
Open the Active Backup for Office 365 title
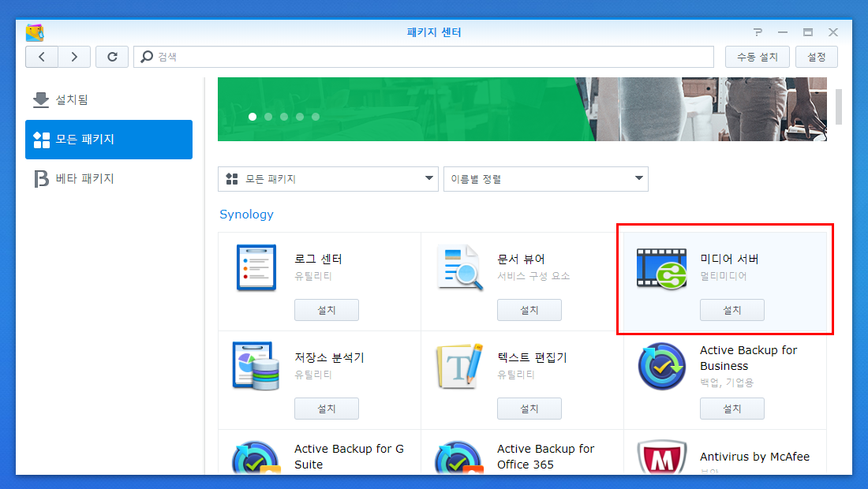[546, 457]
